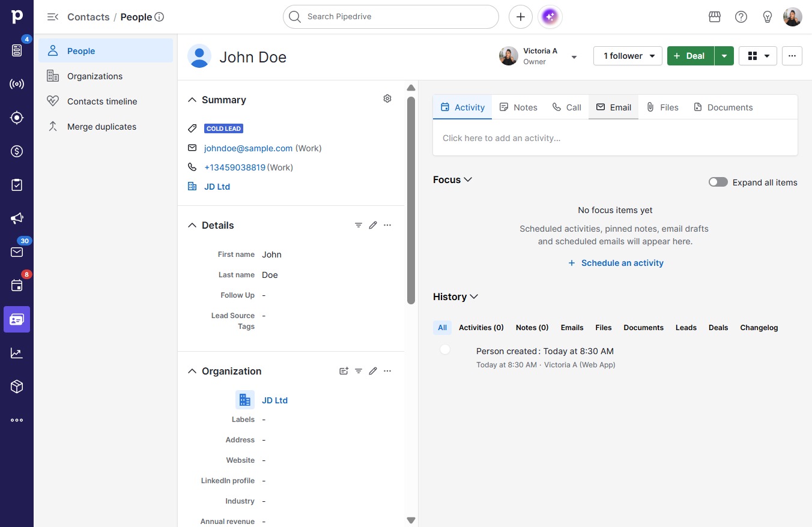Switch to the Files tab
Screen dimensions: 812x527
click(x=662, y=107)
